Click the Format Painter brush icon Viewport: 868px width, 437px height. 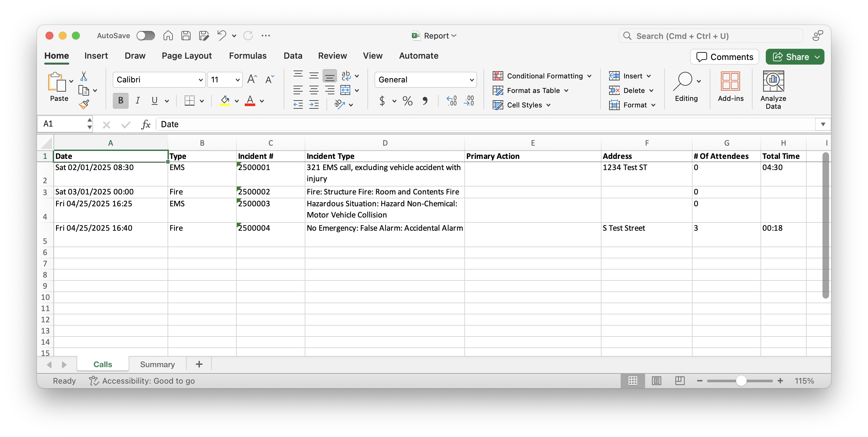coord(84,105)
